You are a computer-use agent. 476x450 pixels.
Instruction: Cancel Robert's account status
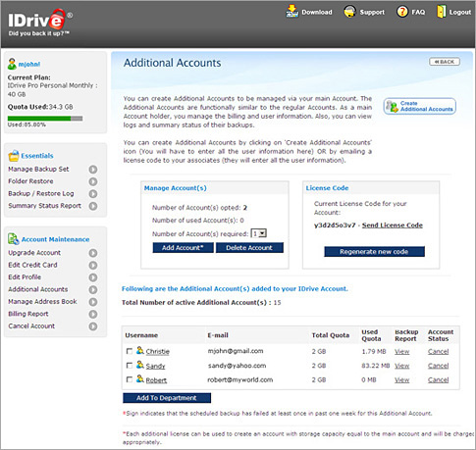[x=439, y=379]
